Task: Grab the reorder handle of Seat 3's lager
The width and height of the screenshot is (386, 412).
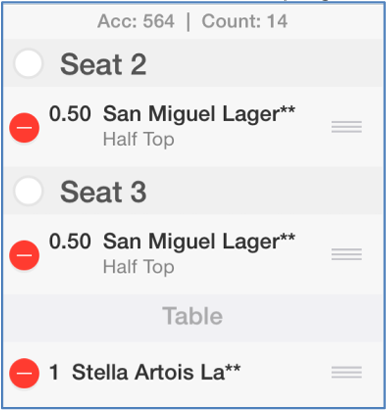Action: coord(347,254)
